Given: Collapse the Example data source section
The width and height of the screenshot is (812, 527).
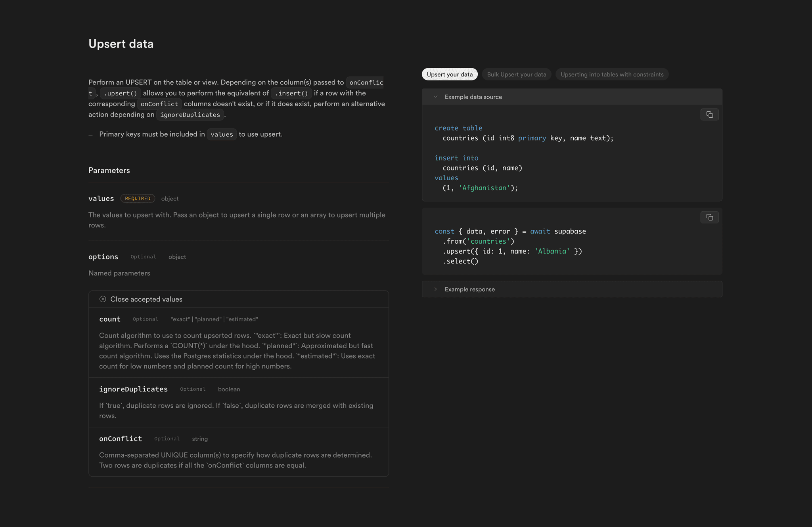Looking at the screenshot, I should pyautogui.click(x=473, y=96).
